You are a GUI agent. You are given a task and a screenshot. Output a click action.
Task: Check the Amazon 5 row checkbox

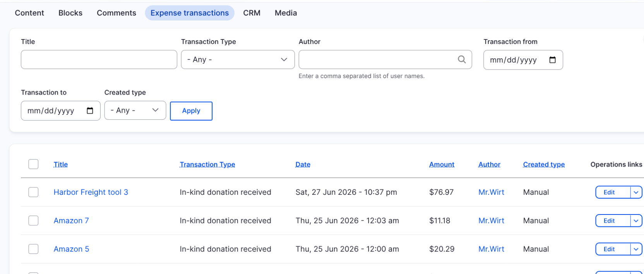click(33, 249)
